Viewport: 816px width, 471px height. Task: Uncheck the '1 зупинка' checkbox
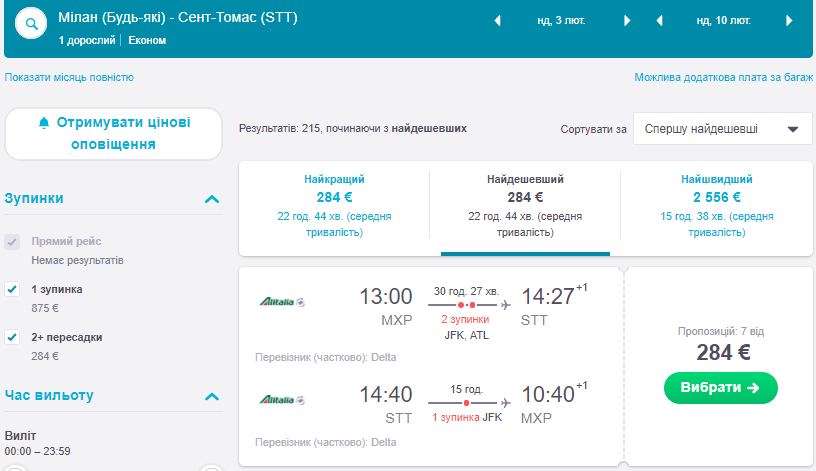pos(12,289)
